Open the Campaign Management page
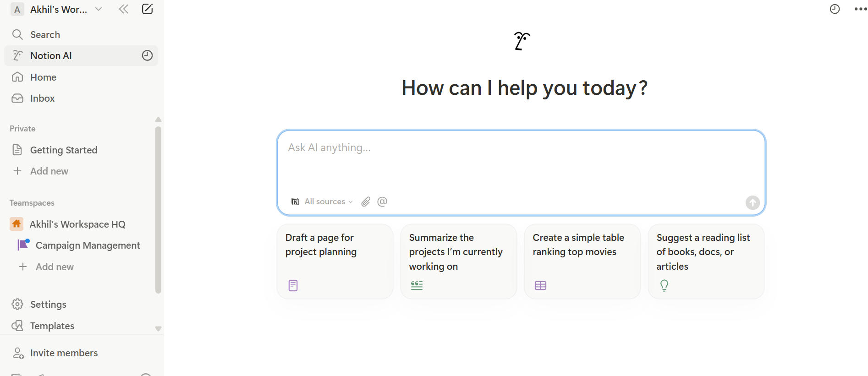The width and height of the screenshot is (868, 376). click(x=88, y=245)
